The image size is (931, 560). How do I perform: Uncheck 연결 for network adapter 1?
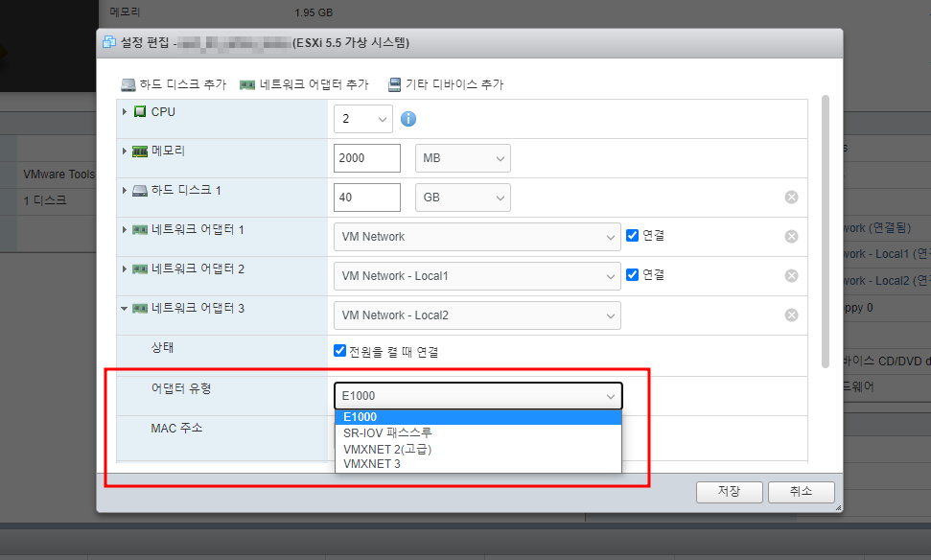[x=633, y=235]
